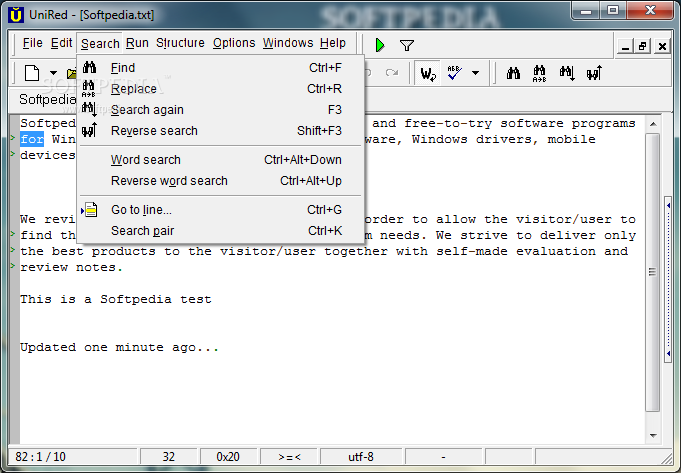This screenshot has height=473, width=681.
Task: Click the >=< status bar field
Action: (289, 457)
